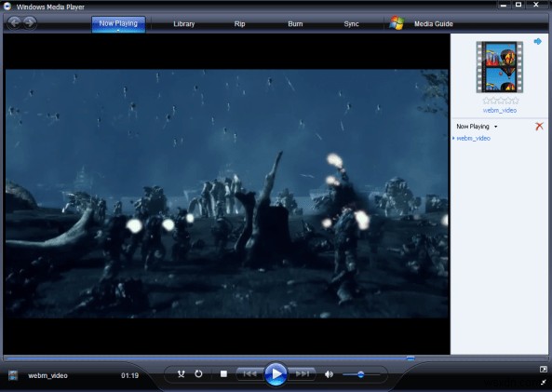Open the Burn tab
Viewport: 552px width, 392px height.
click(x=295, y=24)
